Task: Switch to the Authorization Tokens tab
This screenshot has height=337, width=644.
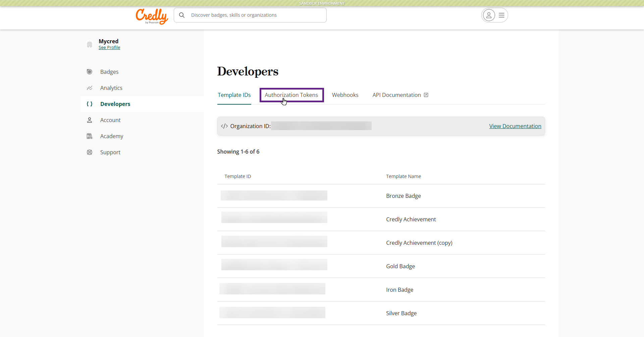Action: click(x=291, y=95)
